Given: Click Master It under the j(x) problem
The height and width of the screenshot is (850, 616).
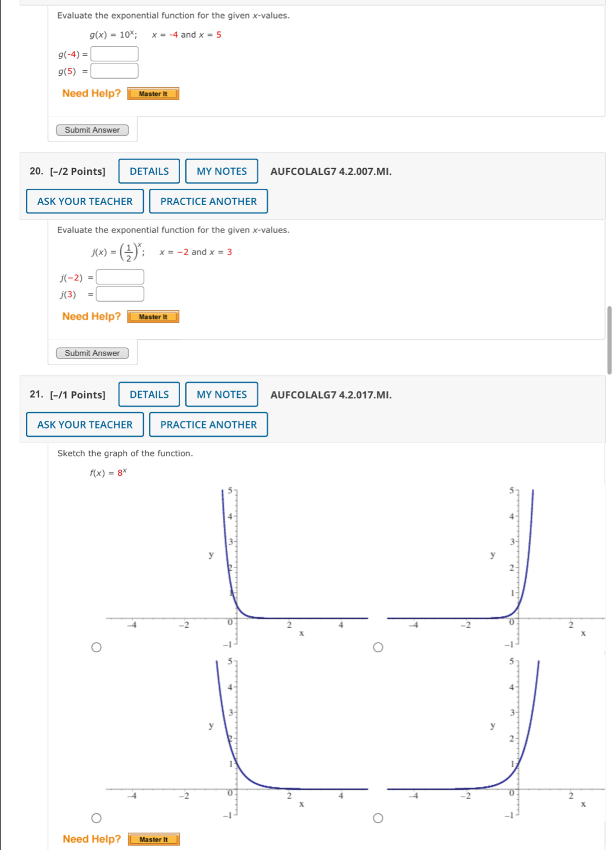Looking at the screenshot, I should tap(153, 316).
